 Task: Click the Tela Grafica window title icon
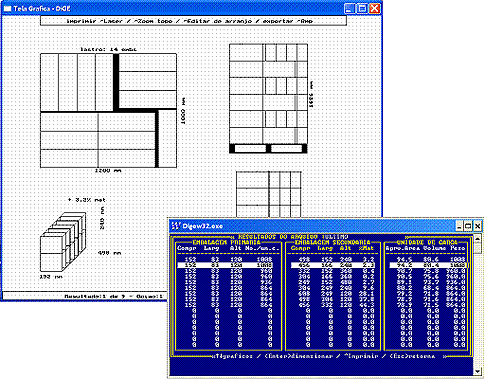[x=7, y=9]
